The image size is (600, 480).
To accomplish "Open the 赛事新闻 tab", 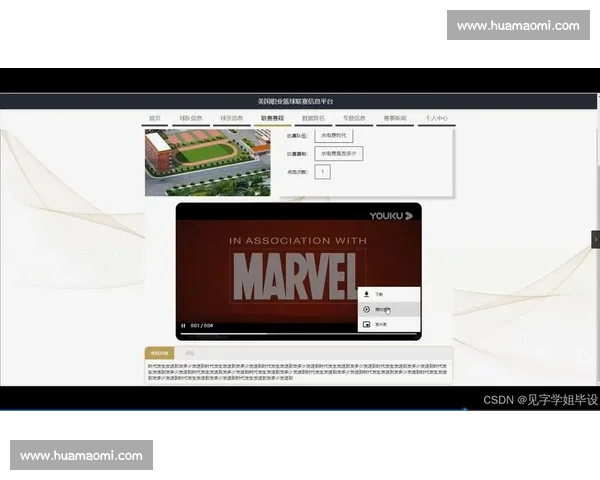I will pyautogui.click(x=395, y=118).
